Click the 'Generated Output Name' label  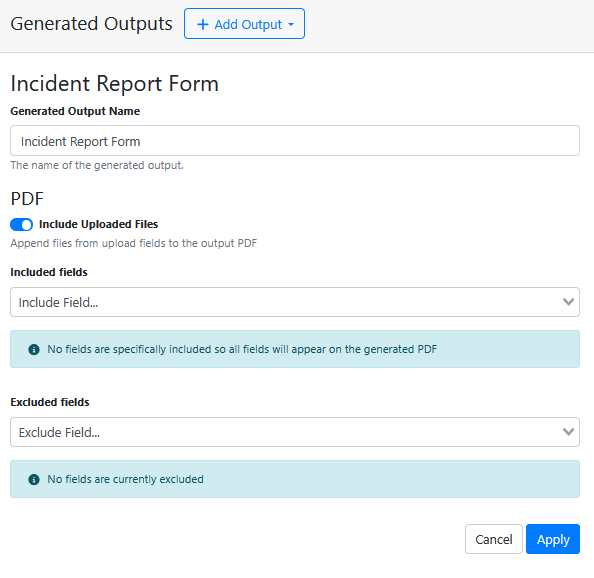tap(75, 111)
